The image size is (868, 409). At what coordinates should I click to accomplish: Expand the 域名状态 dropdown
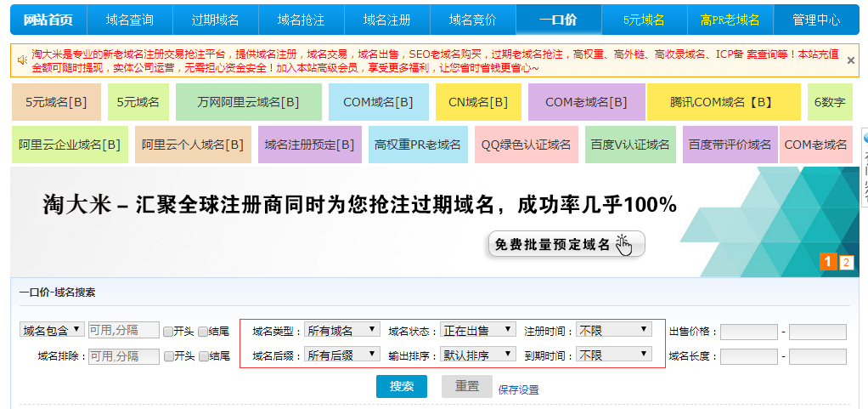(x=477, y=330)
